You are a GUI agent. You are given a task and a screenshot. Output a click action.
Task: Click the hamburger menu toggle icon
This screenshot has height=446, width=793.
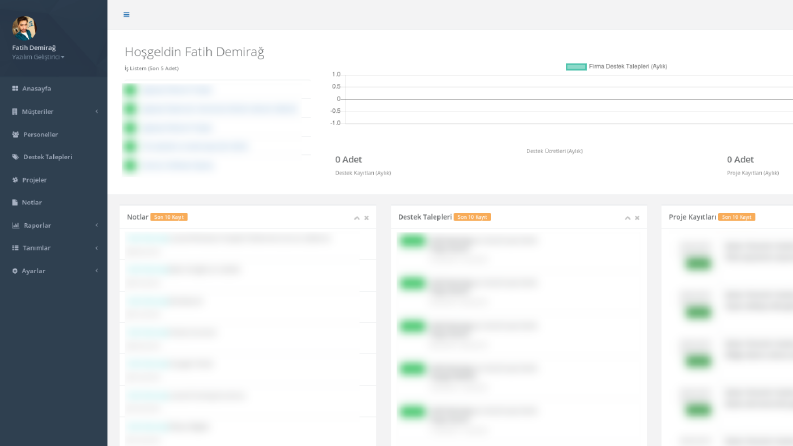tap(126, 15)
